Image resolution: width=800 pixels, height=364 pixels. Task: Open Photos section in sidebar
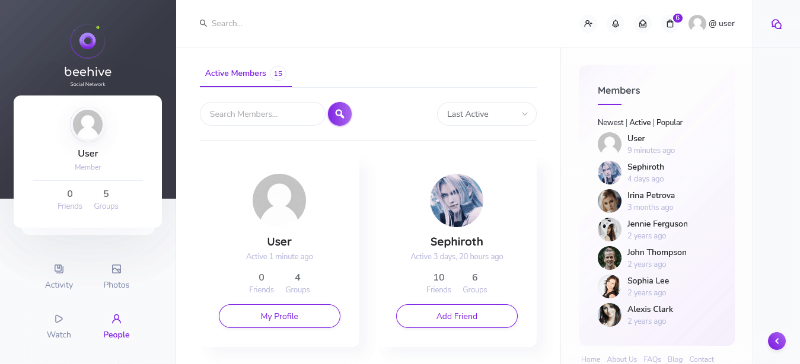[116, 277]
